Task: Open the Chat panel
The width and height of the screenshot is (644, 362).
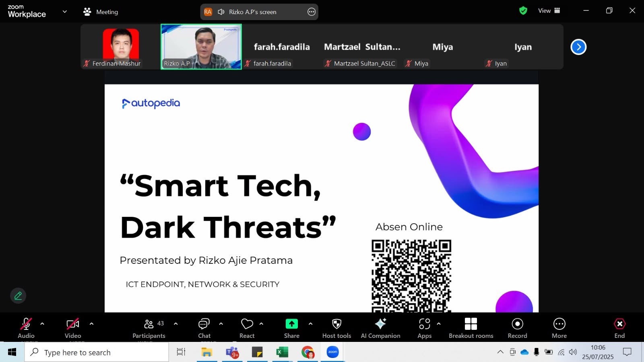Action: (x=204, y=328)
